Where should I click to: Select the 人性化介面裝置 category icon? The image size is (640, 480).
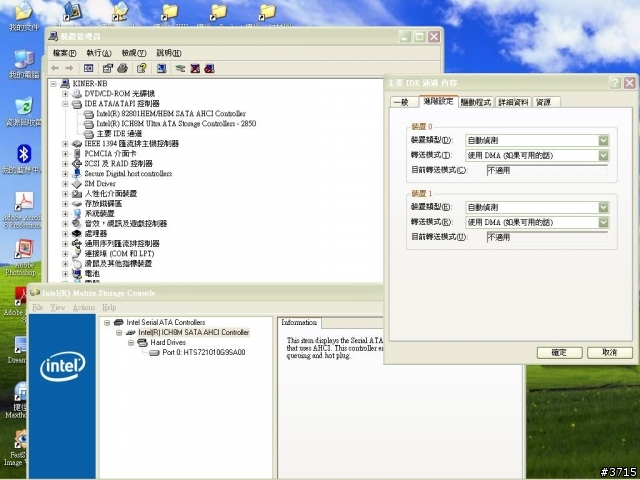77,193
